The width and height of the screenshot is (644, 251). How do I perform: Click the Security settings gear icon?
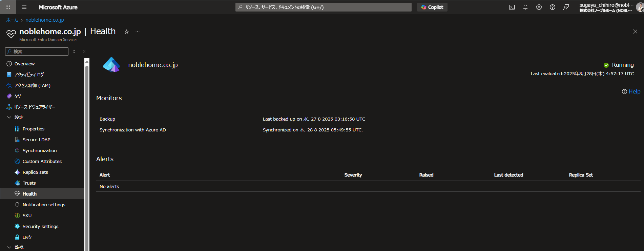click(17, 226)
